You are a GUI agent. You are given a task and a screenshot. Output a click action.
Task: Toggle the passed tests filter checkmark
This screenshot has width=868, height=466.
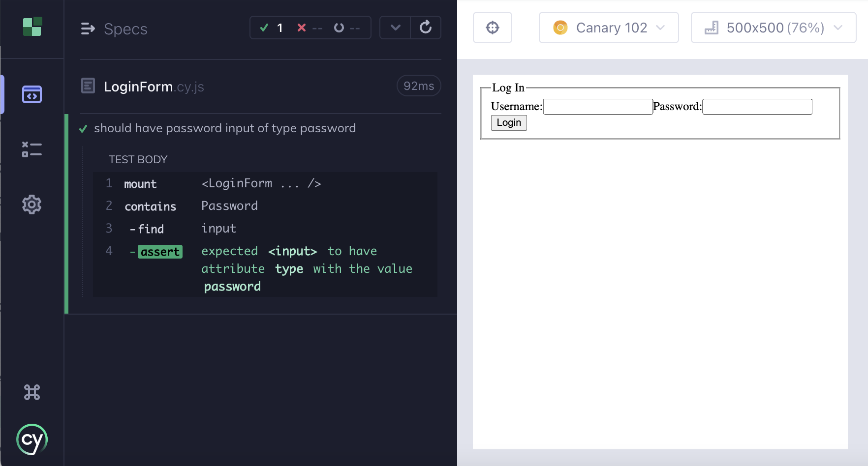tap(264, 28)
